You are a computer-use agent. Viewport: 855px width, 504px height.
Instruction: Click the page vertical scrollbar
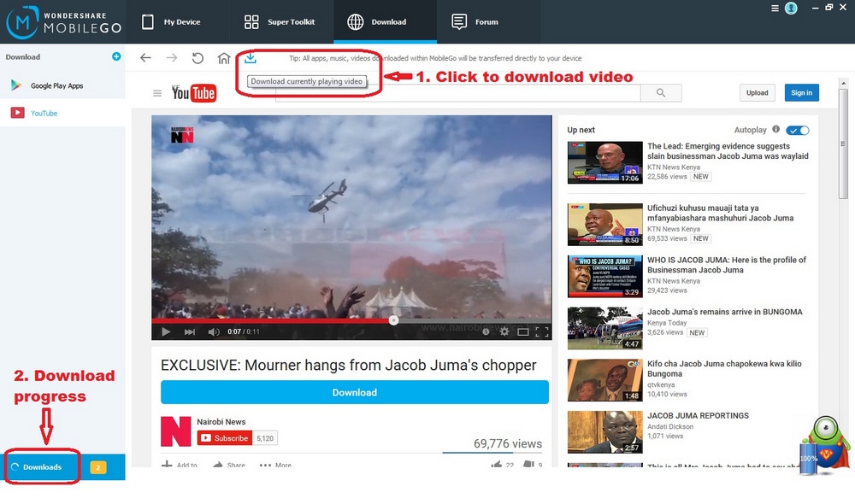point(843,144)
